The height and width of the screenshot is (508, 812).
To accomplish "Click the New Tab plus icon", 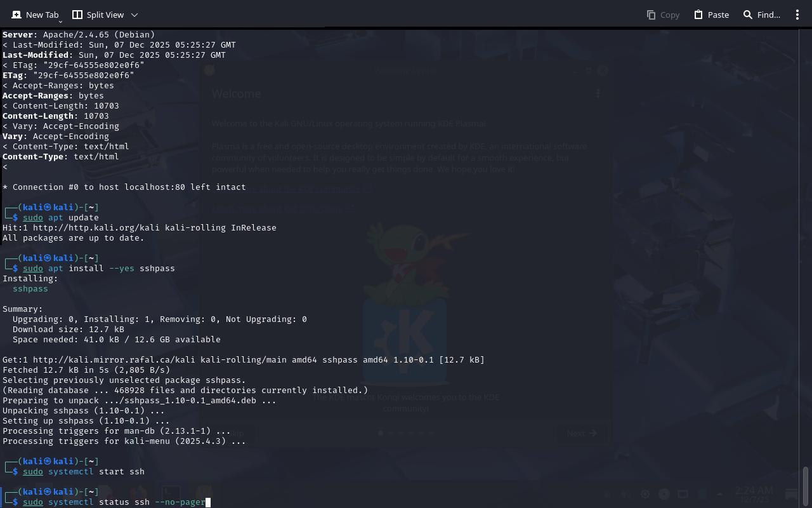I will [16, 15].
